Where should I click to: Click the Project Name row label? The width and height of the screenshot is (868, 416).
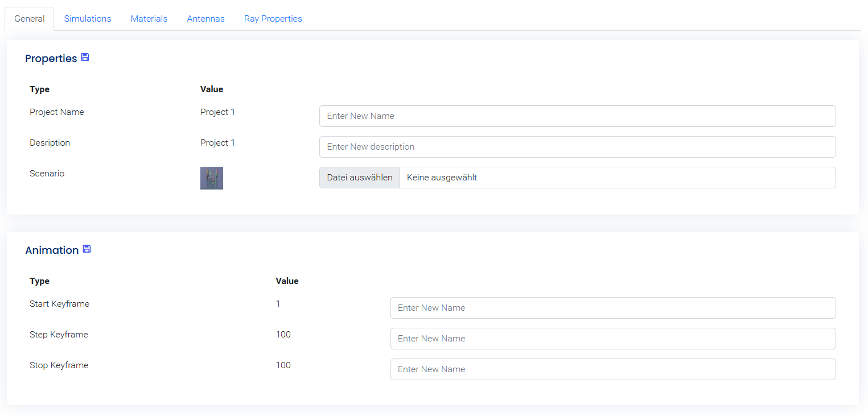[x=57, y=112]
